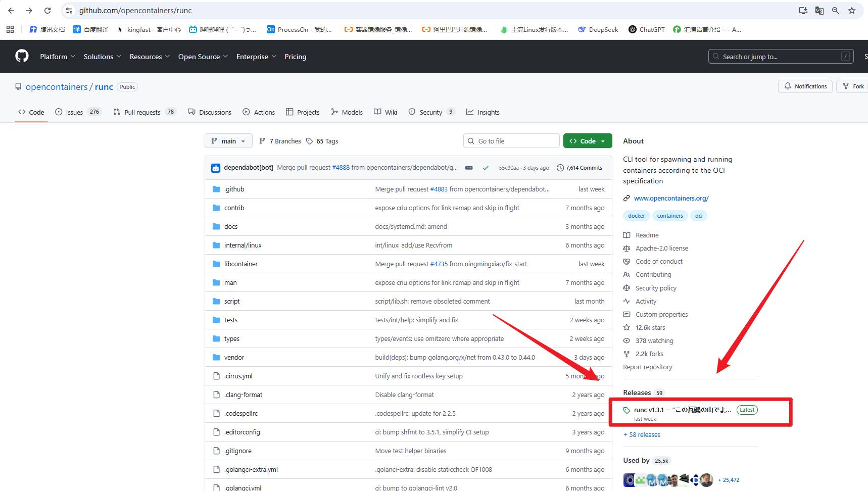Switch to the Issues tab

coord(78,112)
